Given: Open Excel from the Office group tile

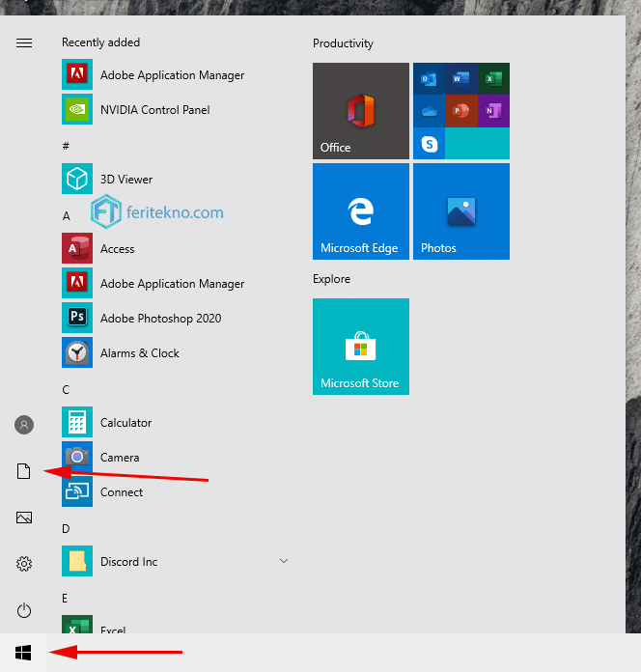Looking at the screenshot, I should coord(493,79).
